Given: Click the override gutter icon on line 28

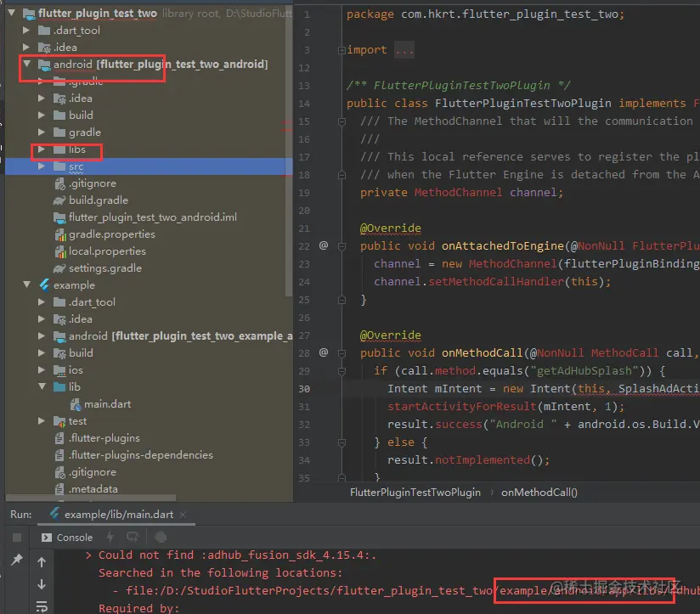Looking at the screenshot, I should click(x=324, y=352).
